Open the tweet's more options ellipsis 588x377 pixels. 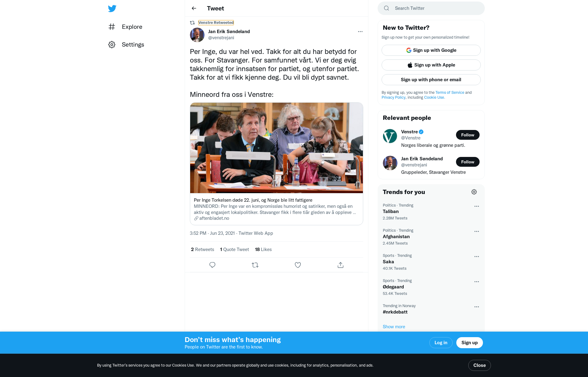(360, 32)
